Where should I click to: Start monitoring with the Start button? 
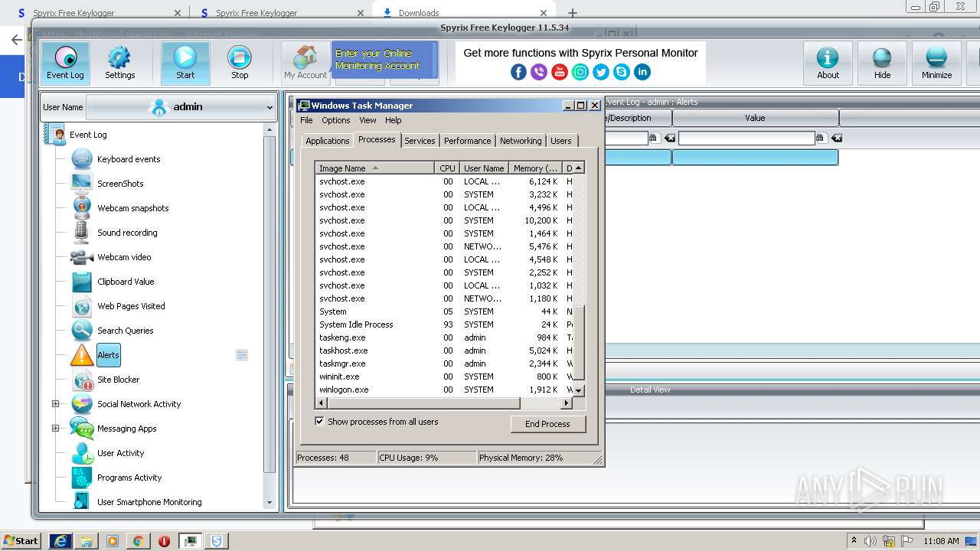(x=185, y=63)
